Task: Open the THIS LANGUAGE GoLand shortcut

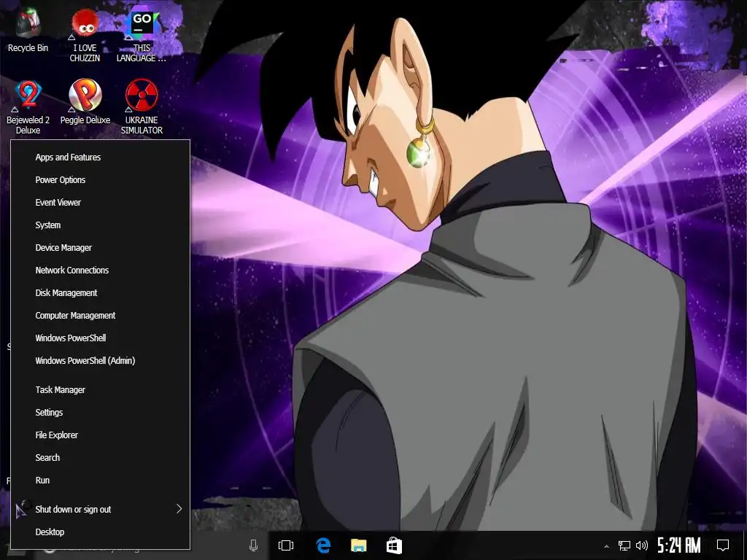Action: point(142,34)
